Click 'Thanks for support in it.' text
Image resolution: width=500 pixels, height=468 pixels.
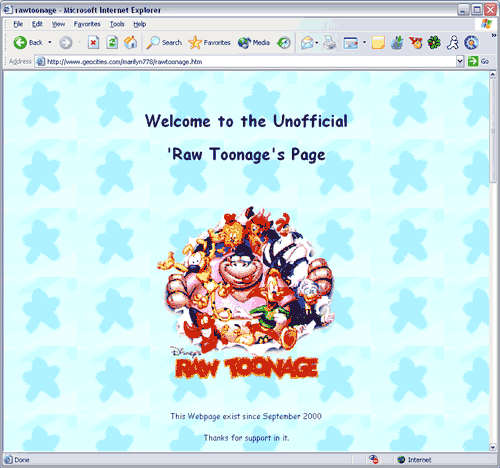(246, 438)
